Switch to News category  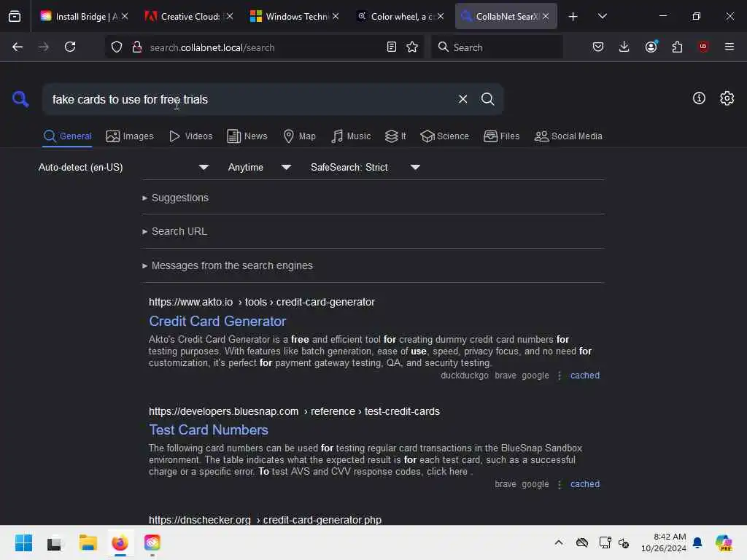click(247, 136)
